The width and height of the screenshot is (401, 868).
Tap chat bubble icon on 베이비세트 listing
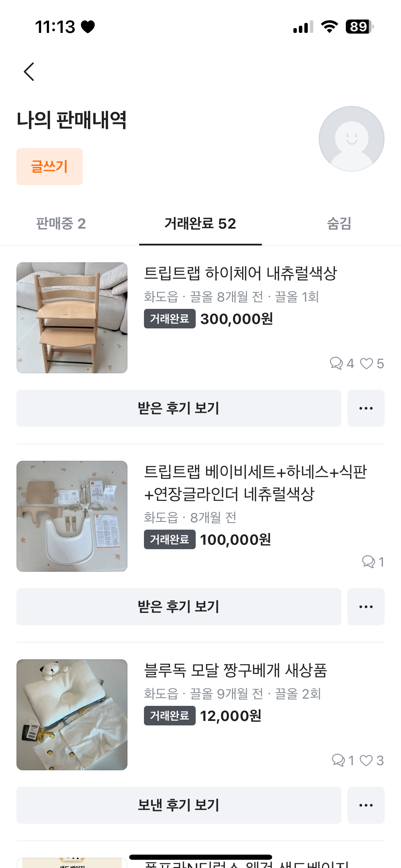(x=368, y=562)
